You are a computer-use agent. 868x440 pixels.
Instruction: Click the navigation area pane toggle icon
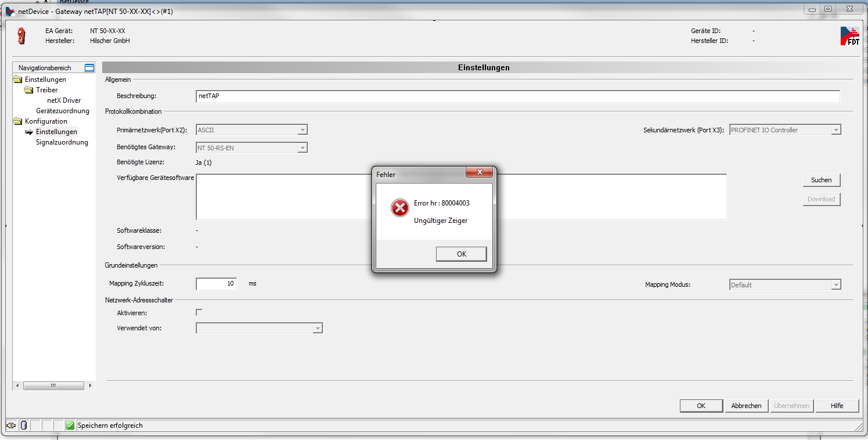[x=89, y=68]
